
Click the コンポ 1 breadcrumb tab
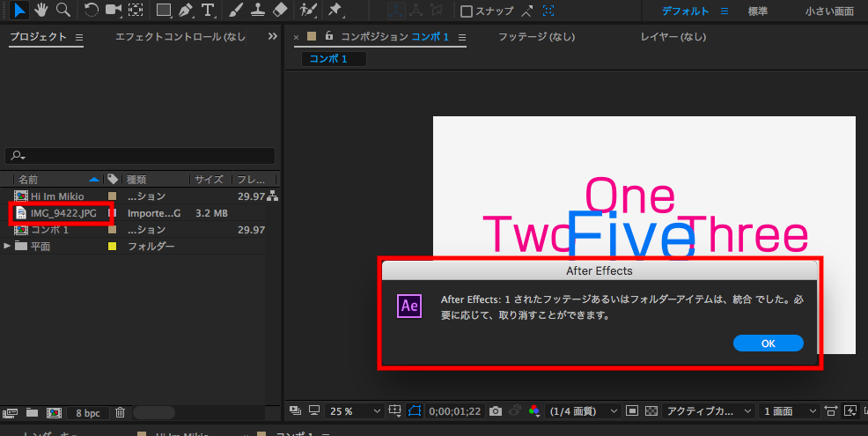334,59
